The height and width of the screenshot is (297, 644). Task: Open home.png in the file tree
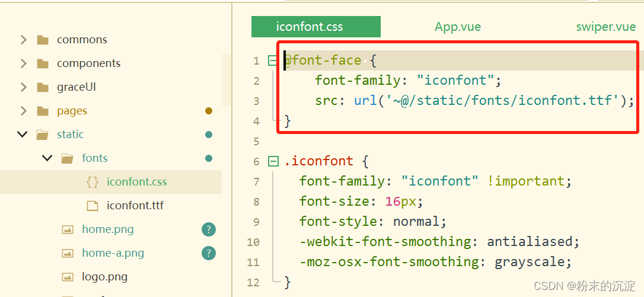107,229
